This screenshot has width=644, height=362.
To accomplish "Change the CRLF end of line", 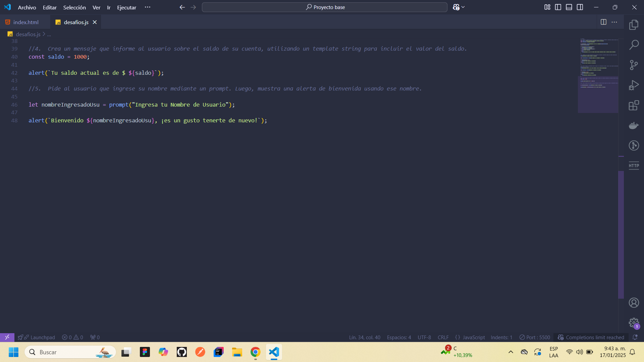I will click(x=443, y=337).
